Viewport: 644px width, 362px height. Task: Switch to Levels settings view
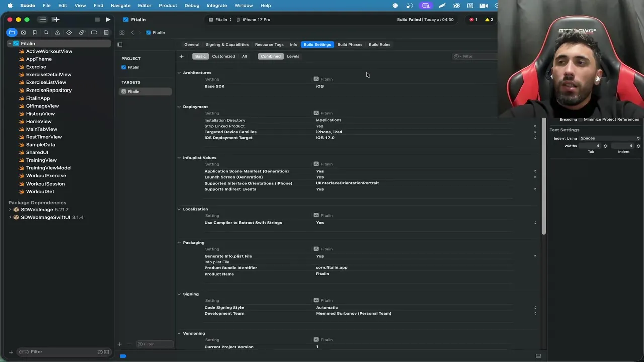tap(293, 56)
